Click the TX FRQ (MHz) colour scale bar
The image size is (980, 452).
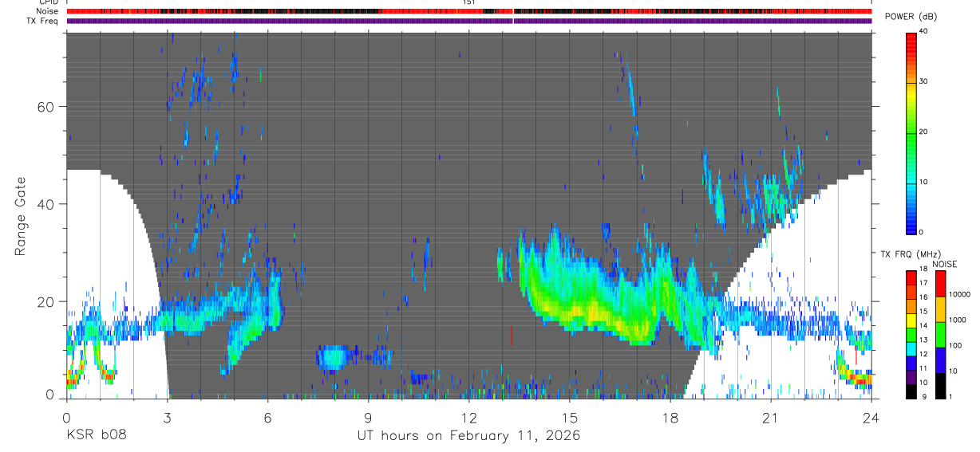[x=912, y=335]
